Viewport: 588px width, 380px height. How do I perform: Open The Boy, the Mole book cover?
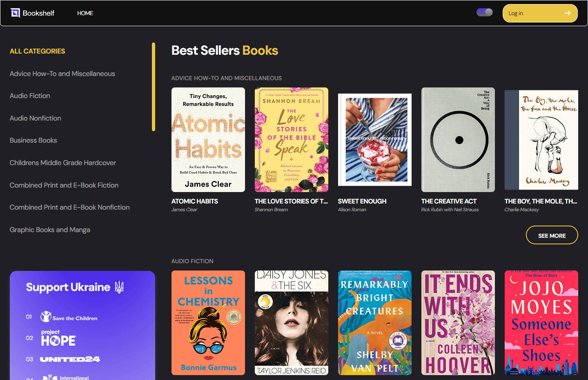click(541, 140)
